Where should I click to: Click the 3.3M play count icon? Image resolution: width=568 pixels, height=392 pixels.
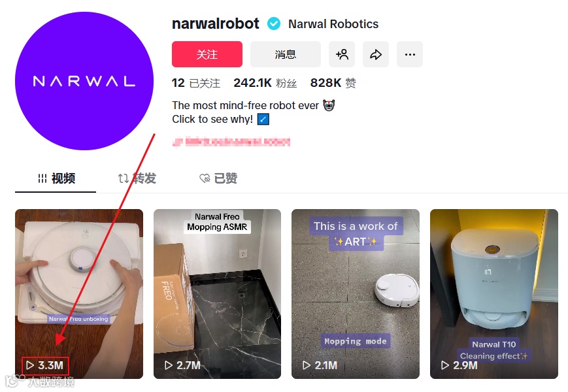[x=31, y=365]
